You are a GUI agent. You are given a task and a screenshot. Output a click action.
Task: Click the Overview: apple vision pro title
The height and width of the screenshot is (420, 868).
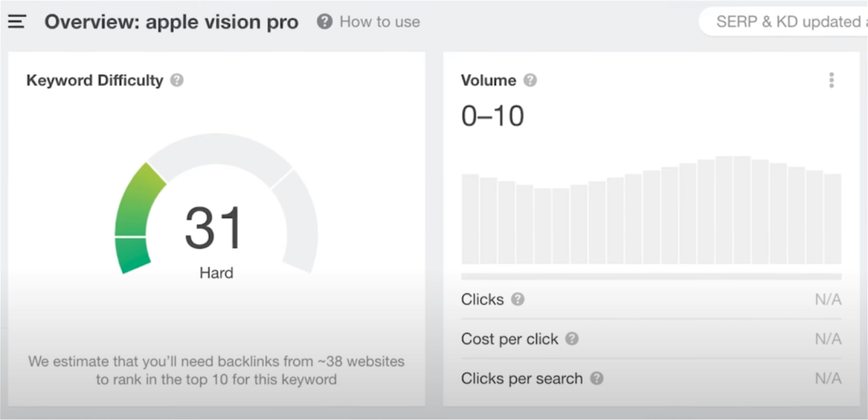point(171,22)
